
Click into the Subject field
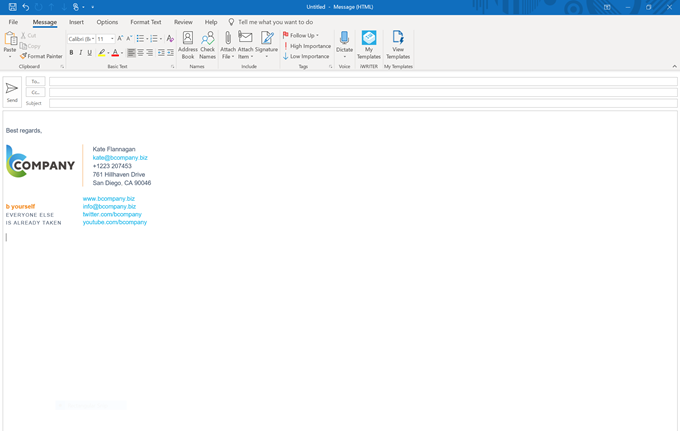click(363, 103)
